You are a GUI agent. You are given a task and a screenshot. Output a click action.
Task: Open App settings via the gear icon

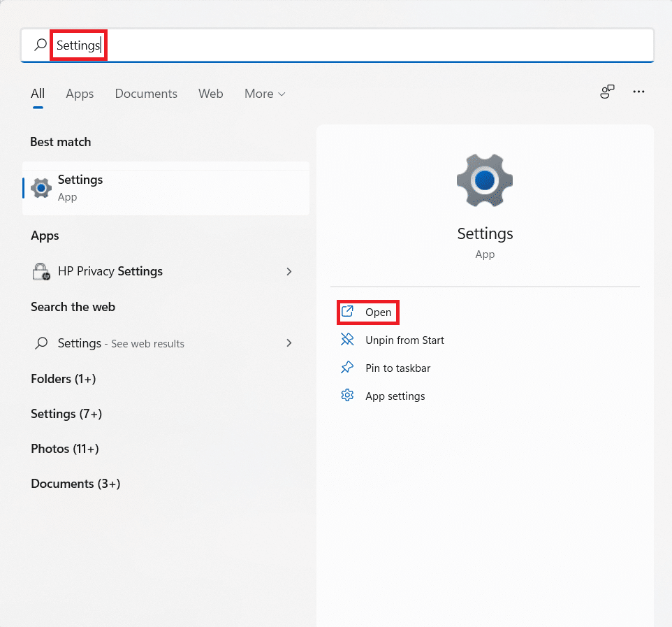(347, 395)
